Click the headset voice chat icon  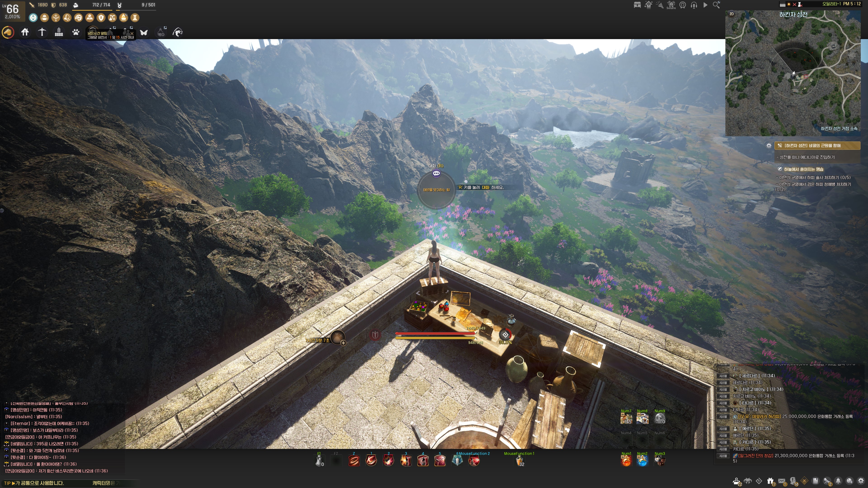click(694, 5)
